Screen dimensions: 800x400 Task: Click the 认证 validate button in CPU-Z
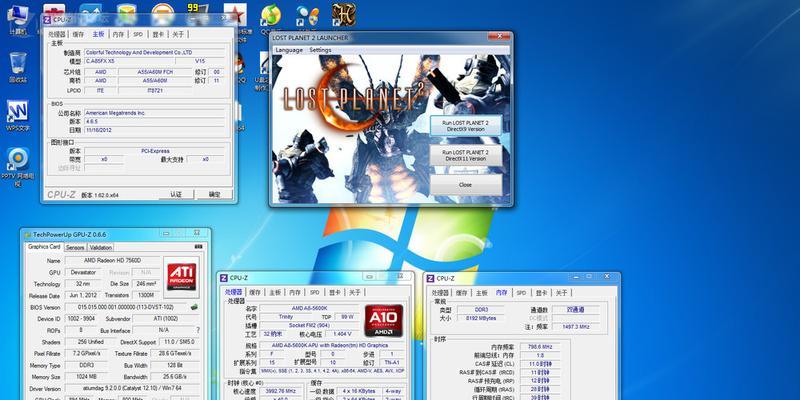(x=176, y=194)
